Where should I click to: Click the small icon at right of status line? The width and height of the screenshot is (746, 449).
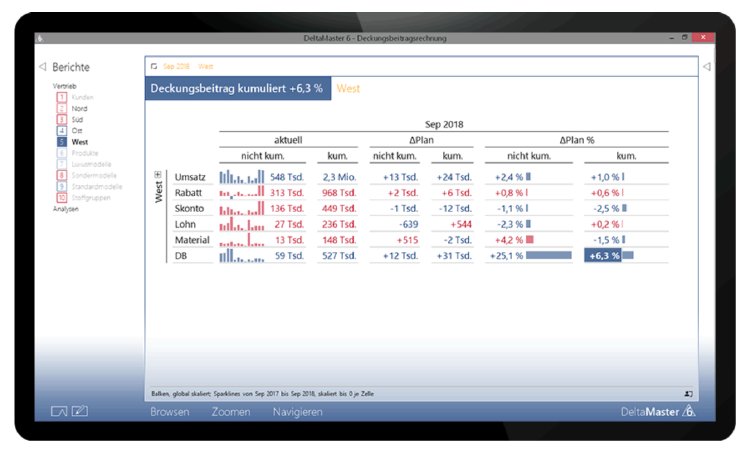[688, 394]
